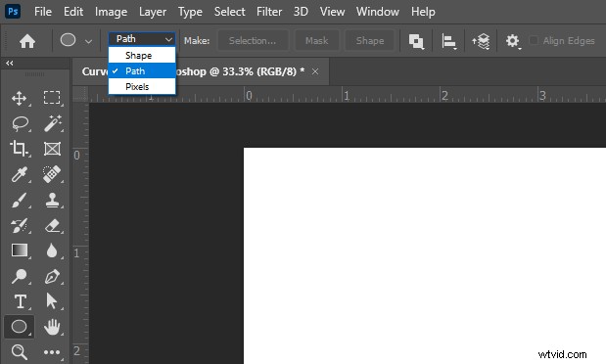Image resolution: width=606 pixels, height=364 pixels.
Task: Select the Blur tool
Action: 52,250
